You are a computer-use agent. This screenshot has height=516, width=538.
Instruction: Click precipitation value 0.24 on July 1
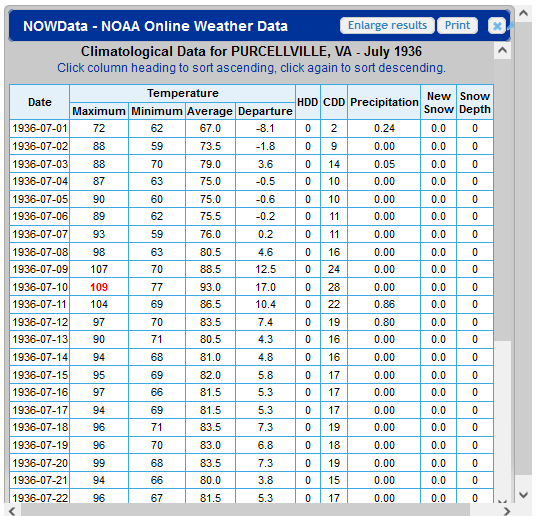[x=384, y=128]
